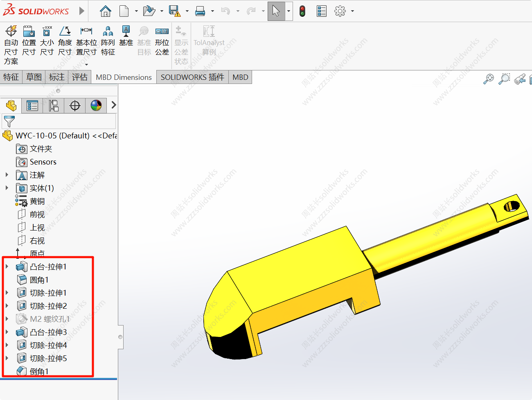Viewport: 532px width, 400px height.
Task: Switch to the MBD tab
Action: pos(240,77)
